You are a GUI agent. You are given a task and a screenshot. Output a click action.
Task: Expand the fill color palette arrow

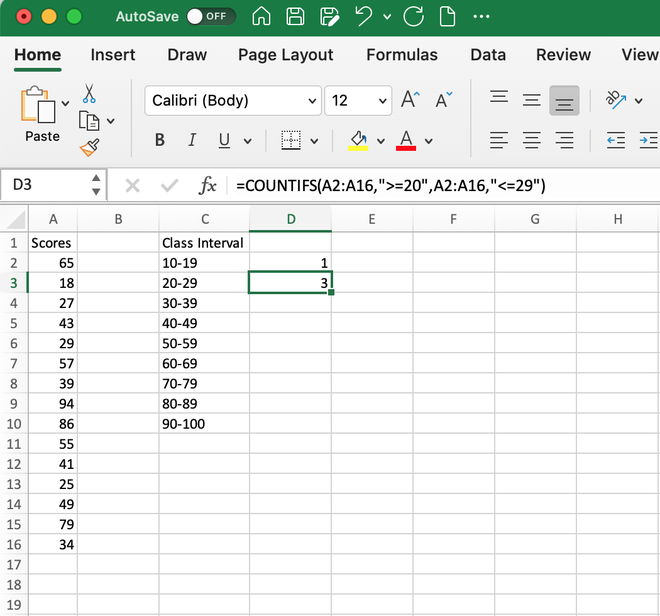[x=381, y=141]
